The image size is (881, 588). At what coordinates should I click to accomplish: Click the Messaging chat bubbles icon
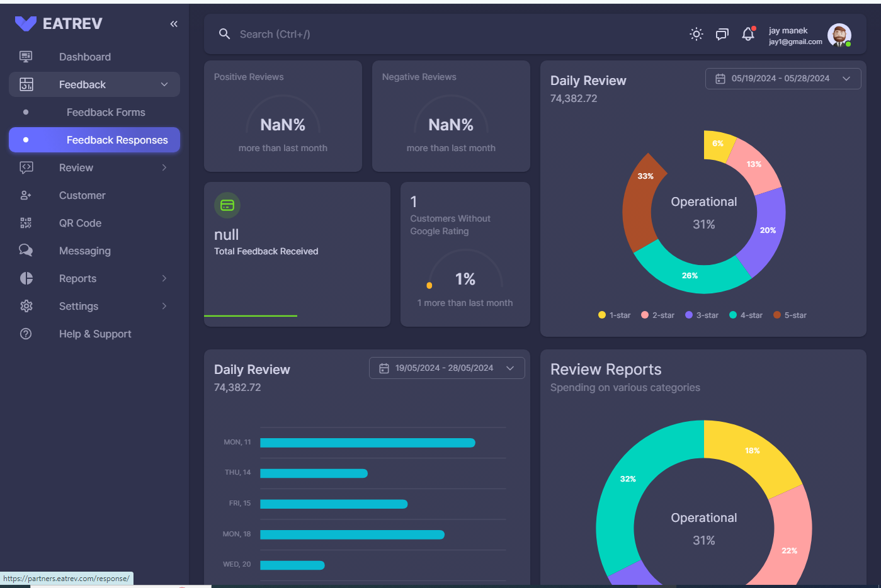tap(26, 251)
